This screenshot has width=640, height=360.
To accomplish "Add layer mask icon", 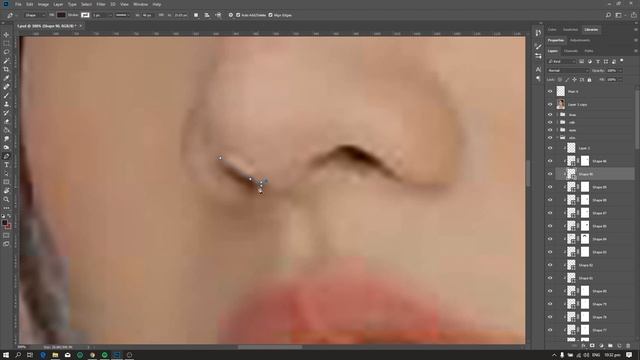I will (592, 346).
